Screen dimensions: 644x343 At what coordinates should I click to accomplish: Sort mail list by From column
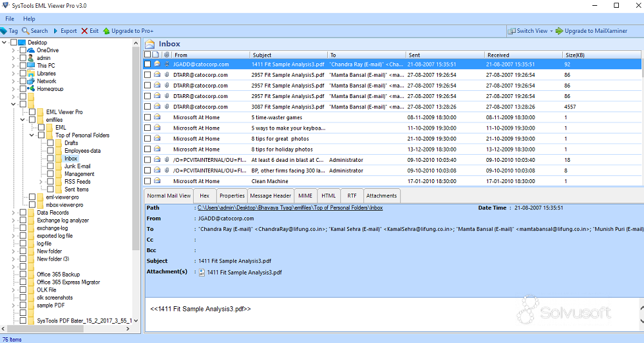(211, 55)
